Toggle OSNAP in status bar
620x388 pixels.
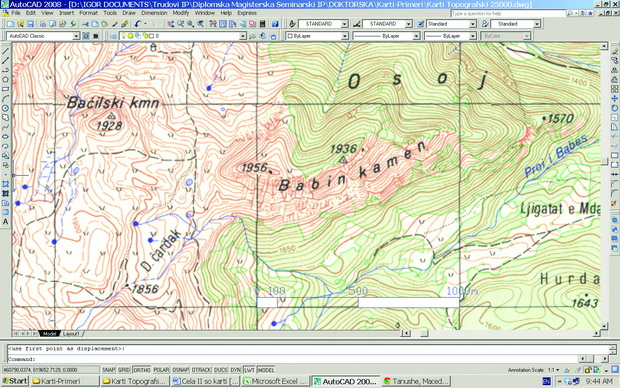tap(180, 370)
